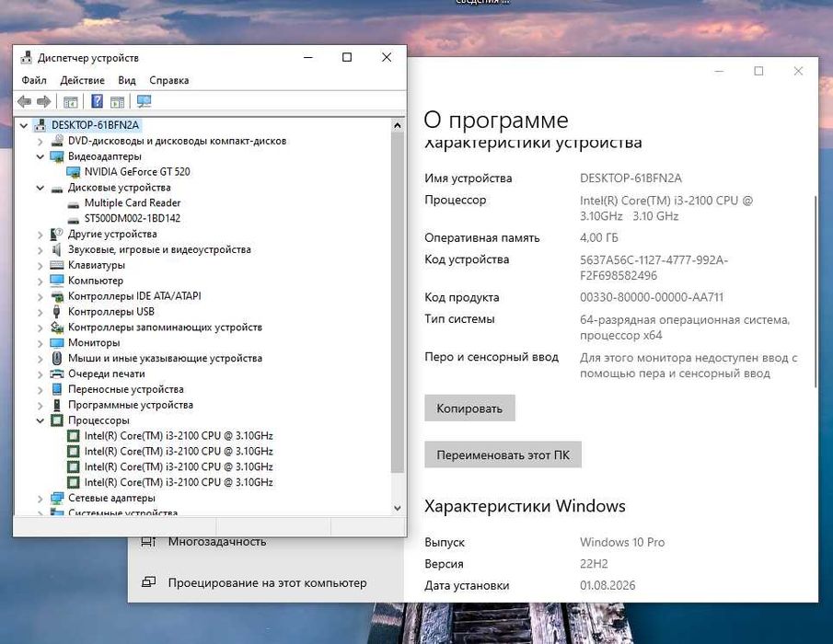
Task: Expand DVD-дисководы и дисководы компакт-дисков
Action: 40,142
